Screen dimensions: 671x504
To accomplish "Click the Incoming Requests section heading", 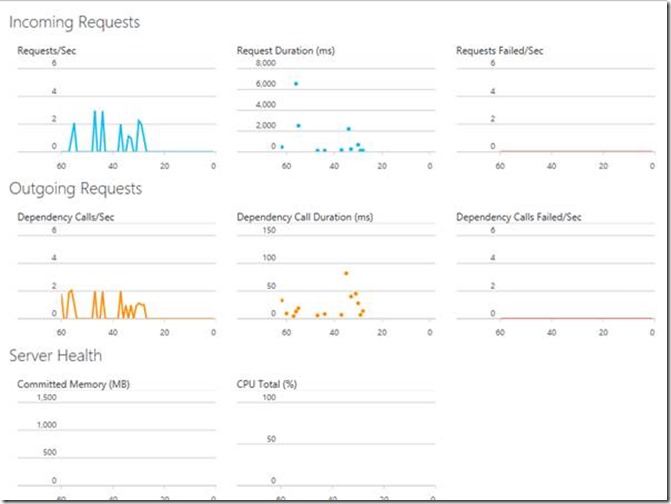I will (75, 22).
